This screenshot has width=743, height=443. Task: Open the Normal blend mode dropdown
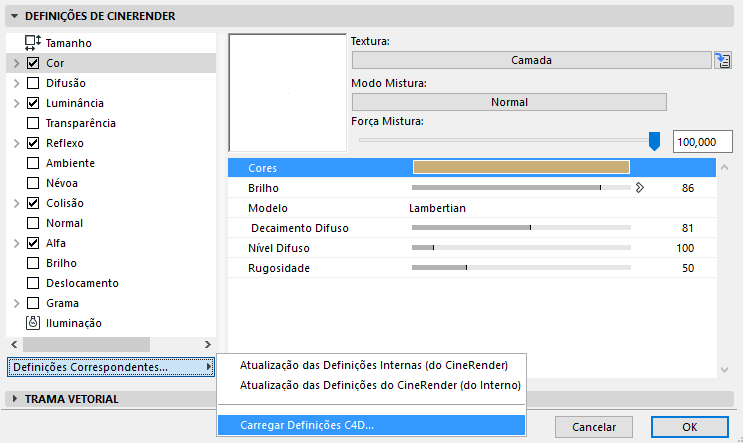[x=509, y=101]
